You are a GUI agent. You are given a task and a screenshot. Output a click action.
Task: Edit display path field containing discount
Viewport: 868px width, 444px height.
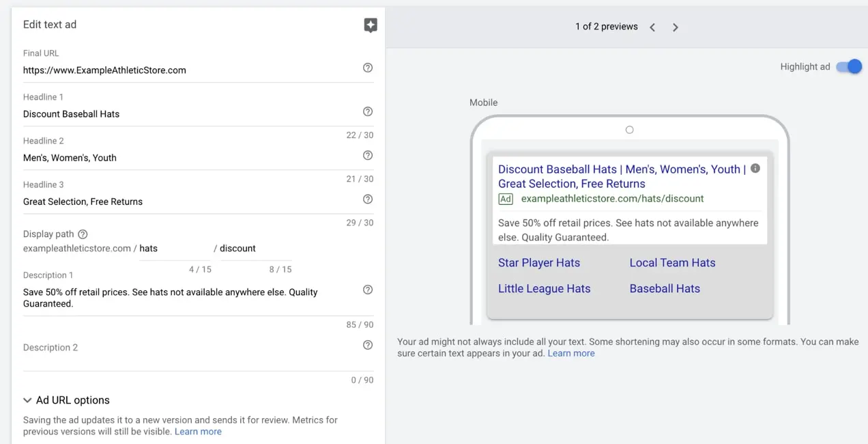pos(255,249)
